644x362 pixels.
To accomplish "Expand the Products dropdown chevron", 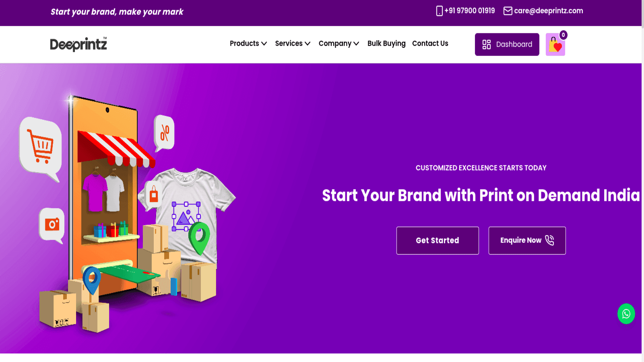I will coord(264,43).
